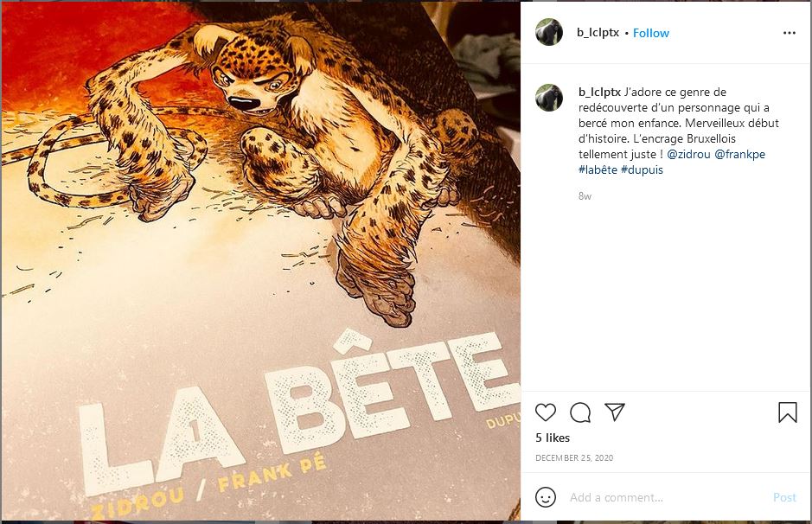This screenshot has height=524, width=812.
Task: Click the December 25, 2020 date
Action: coord(574,457)
